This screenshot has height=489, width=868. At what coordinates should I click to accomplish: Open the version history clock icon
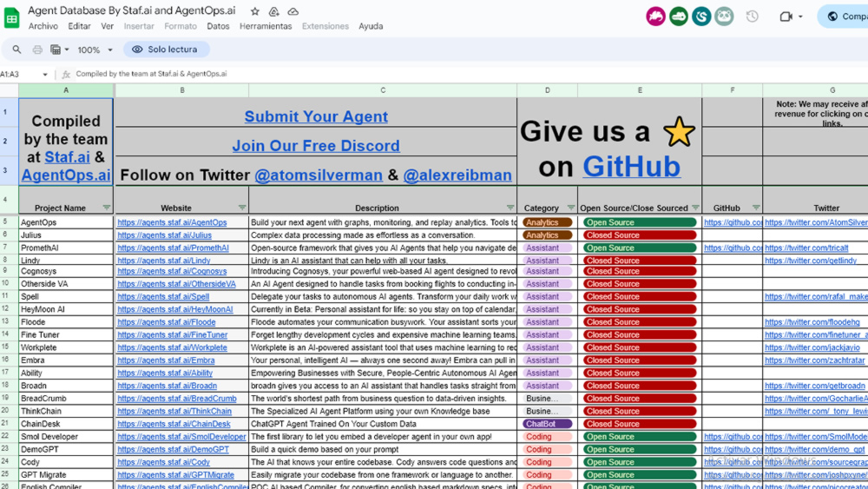752,16
